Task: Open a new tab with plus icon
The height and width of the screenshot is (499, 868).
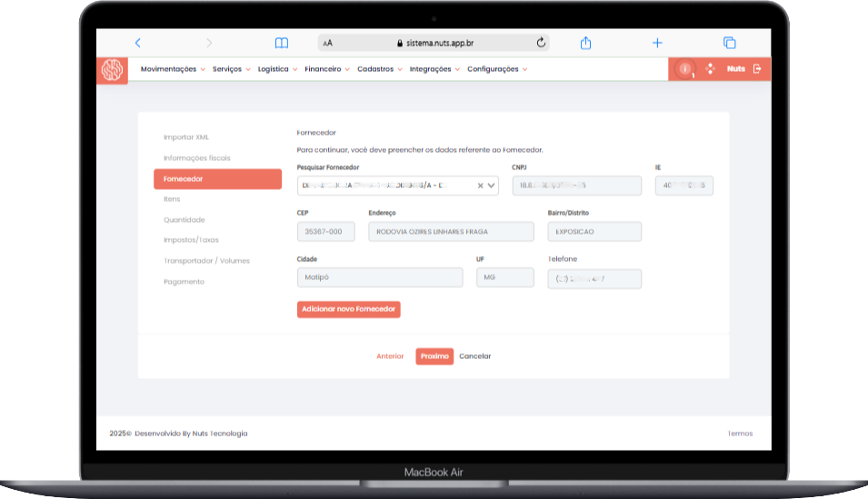Action: click(657, 43)
